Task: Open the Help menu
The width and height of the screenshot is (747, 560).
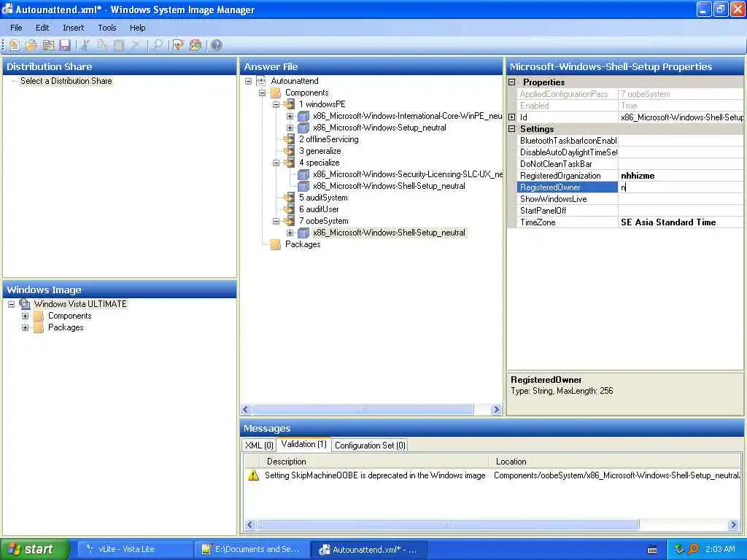Action: coord(138,28)
